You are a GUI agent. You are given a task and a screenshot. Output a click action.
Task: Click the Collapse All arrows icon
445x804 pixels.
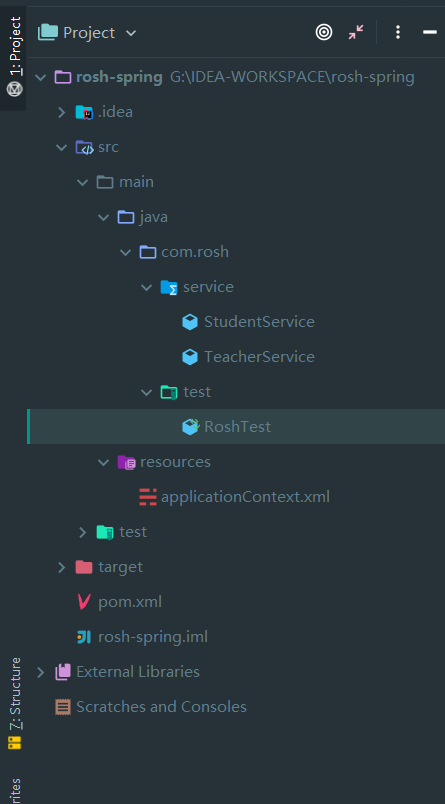(x=356, y=33)
